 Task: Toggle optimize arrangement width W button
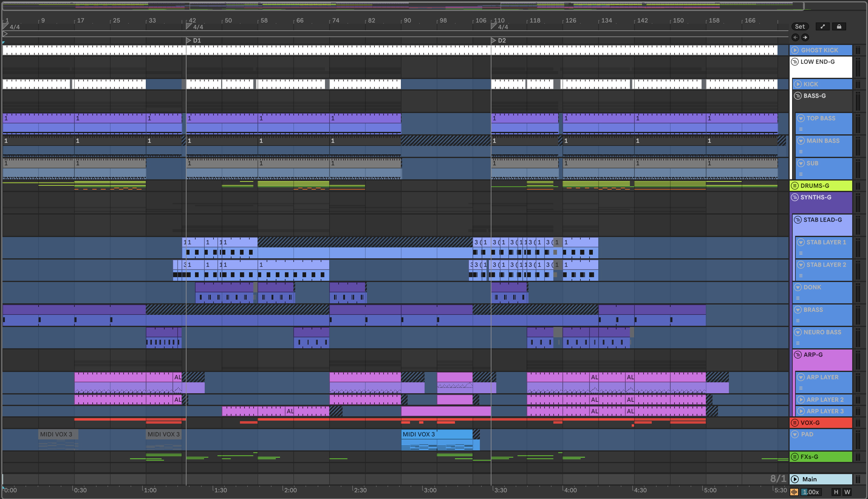[847, 492]
